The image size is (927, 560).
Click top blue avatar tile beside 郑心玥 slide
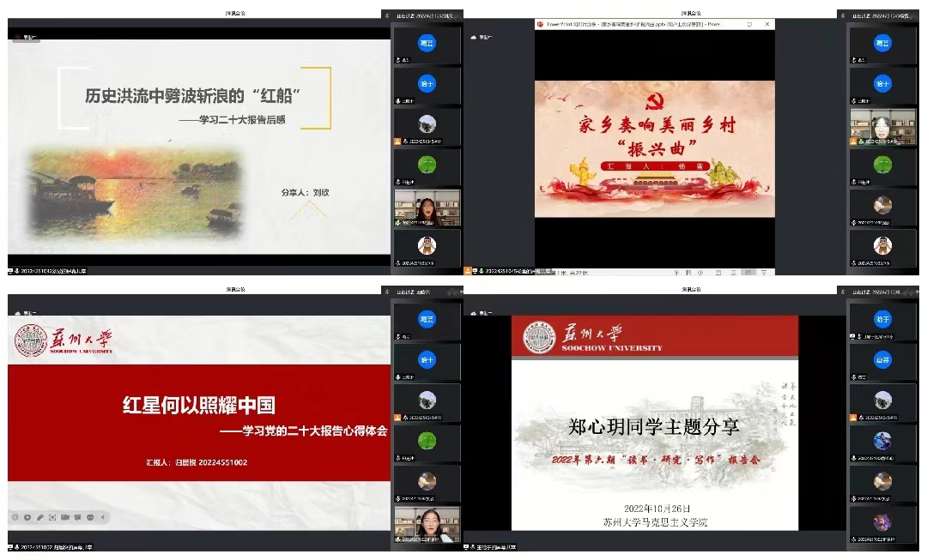tap(882, 319)
